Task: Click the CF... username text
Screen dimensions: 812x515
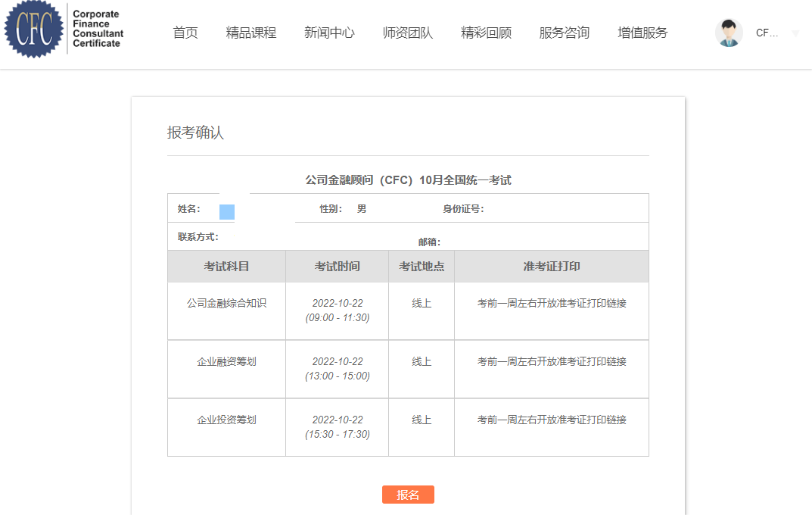Action: pyautogui.click(x=767, y=33)
